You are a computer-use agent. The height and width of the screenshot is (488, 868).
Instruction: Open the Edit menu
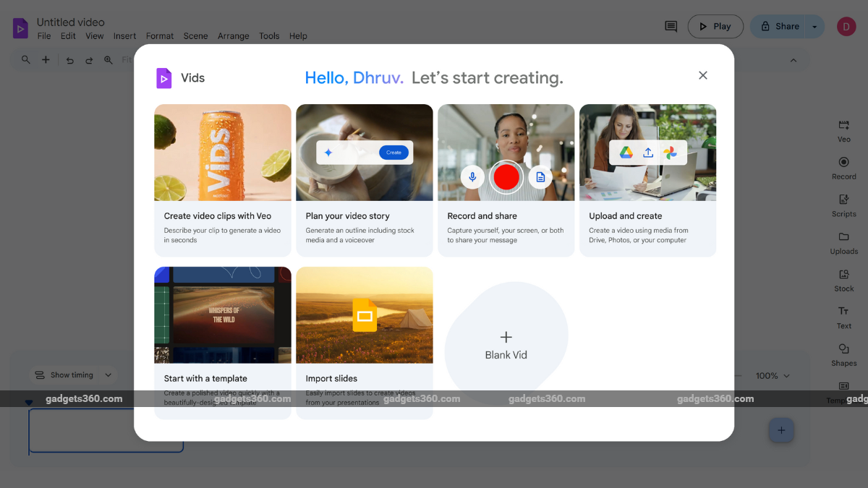[x=68, y=36]
